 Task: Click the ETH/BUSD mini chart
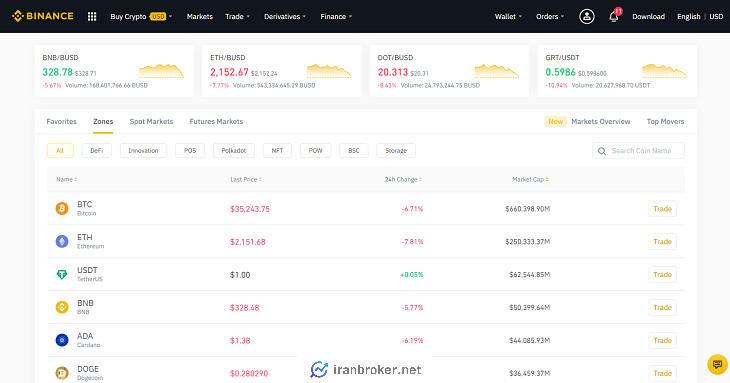(x=329, y=71)
